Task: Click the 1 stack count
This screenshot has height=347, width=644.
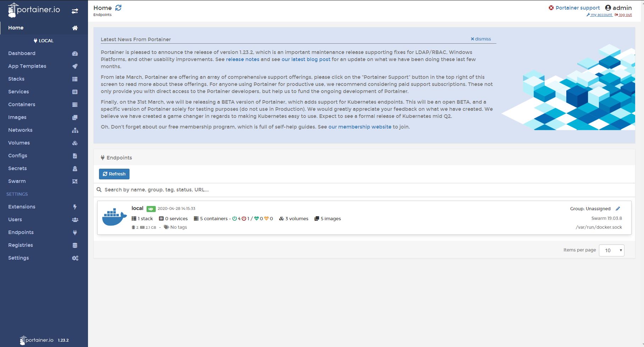Action: (x=142, y=219)
